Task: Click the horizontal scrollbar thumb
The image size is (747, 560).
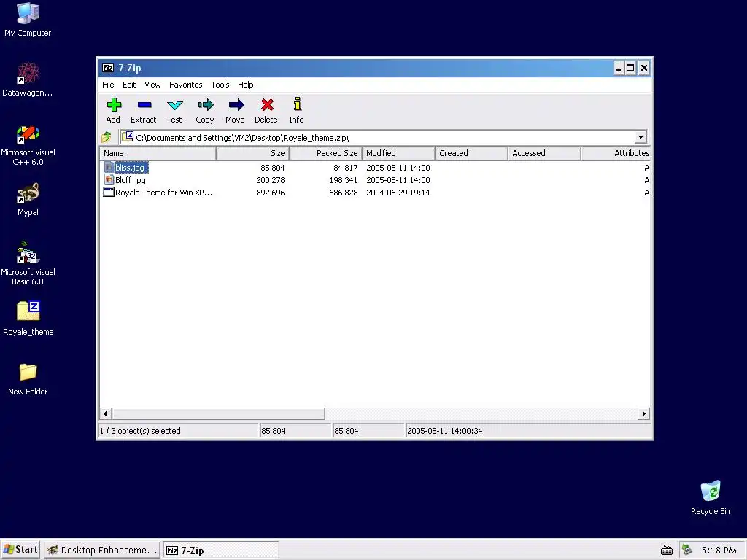Action: 218,413
